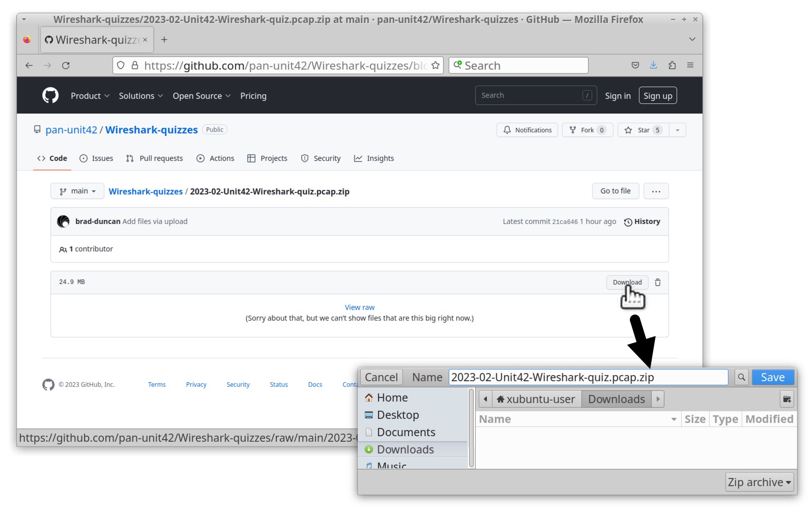This screenshot has height=509, width=812.
Task: Open the Save to Pocket icon
Action: (x=635, y=65)
